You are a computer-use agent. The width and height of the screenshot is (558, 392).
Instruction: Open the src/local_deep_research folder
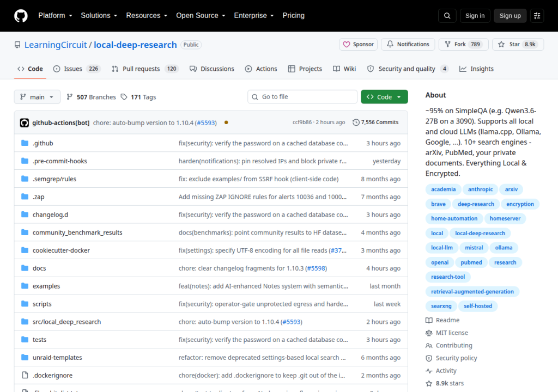click(x=66, y=322)
